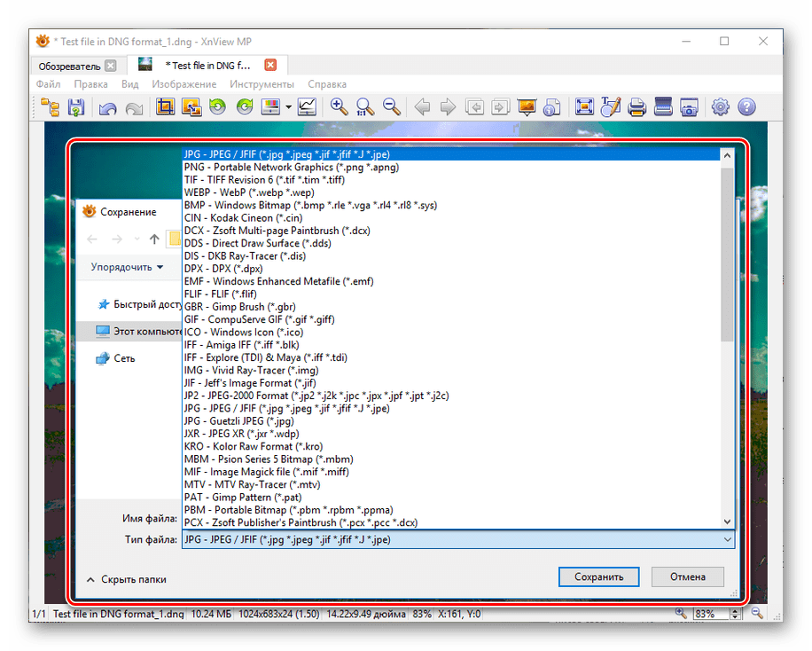
Task: Open the Вид menu
Action: 130,84
